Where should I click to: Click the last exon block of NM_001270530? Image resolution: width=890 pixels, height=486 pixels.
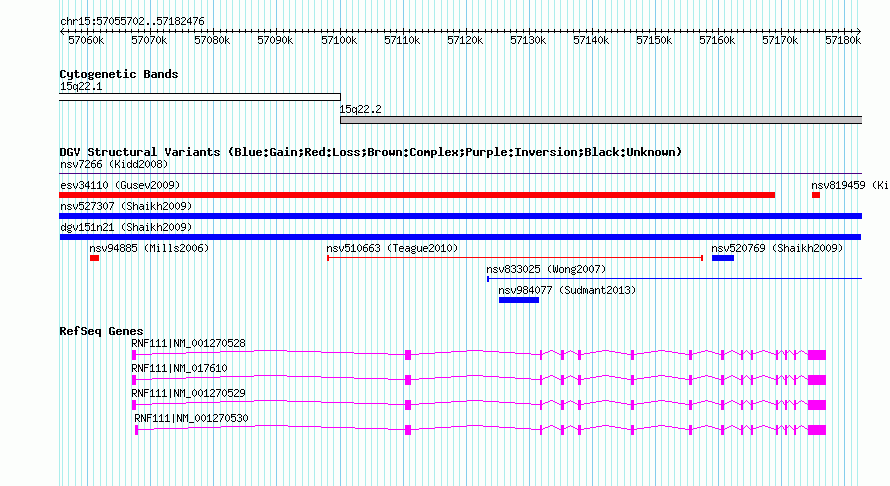(x=817, y=430)
